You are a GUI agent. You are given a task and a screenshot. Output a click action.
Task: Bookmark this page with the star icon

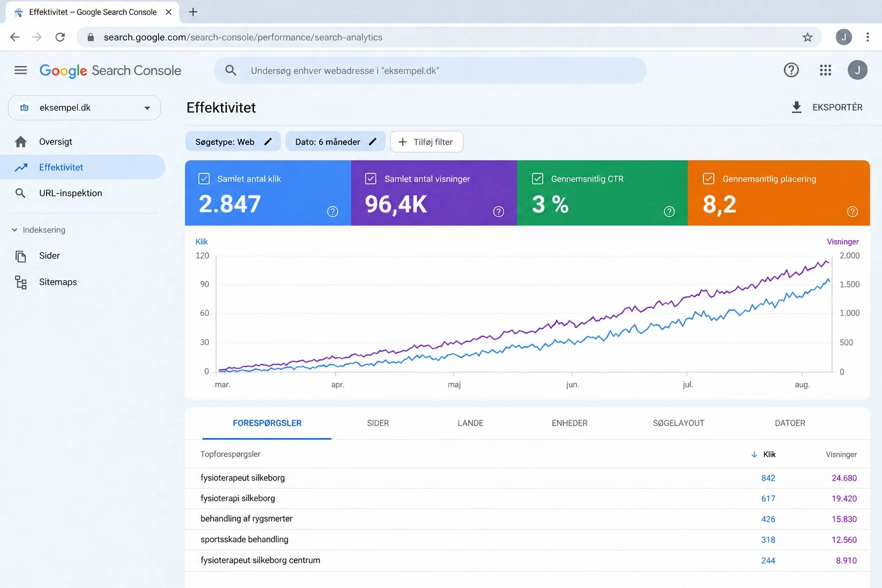(807, 37)
